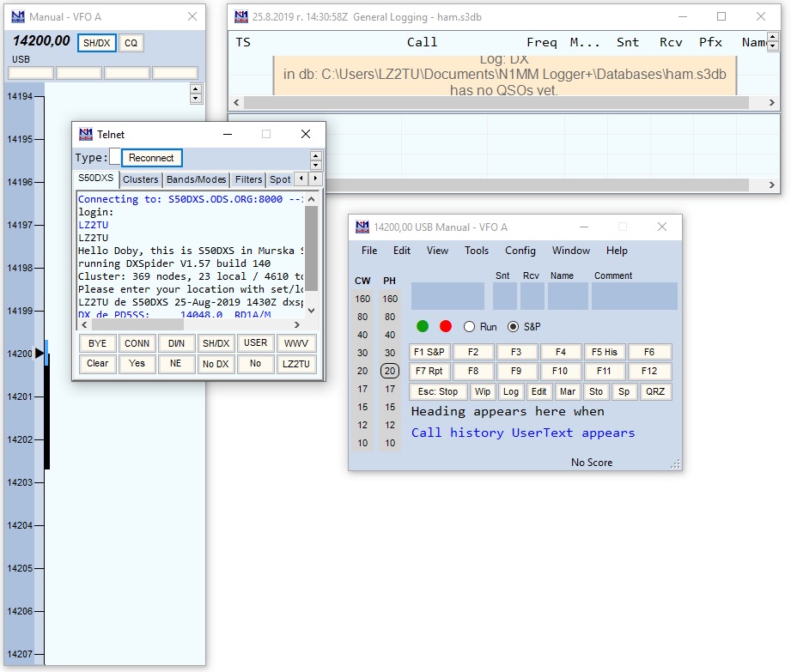The image size is (791, 672).
Task: Select the S&P radio button
Action: (514, 327)
